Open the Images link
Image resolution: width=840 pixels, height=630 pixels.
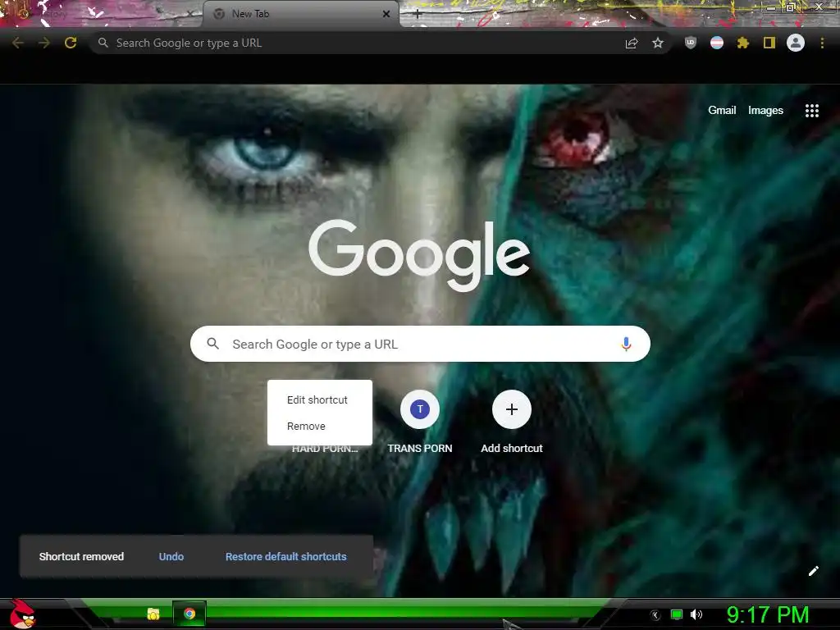pyautogui.click(x=765, y=111)
